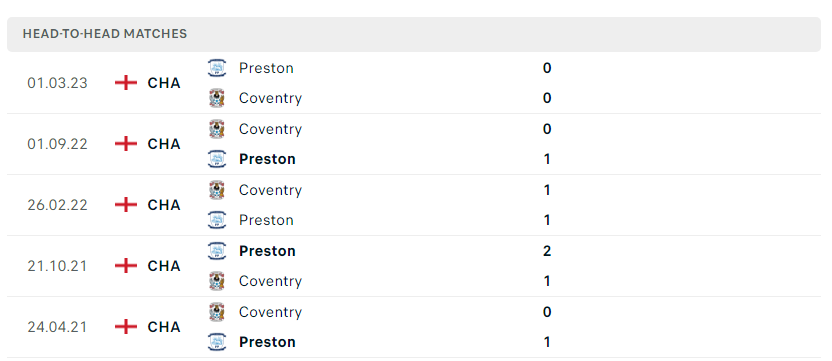The width and height of the screenshot is (832, 361).
Task: Click England flag icon for 26.02.22 match
Action: tap(126, 205)
